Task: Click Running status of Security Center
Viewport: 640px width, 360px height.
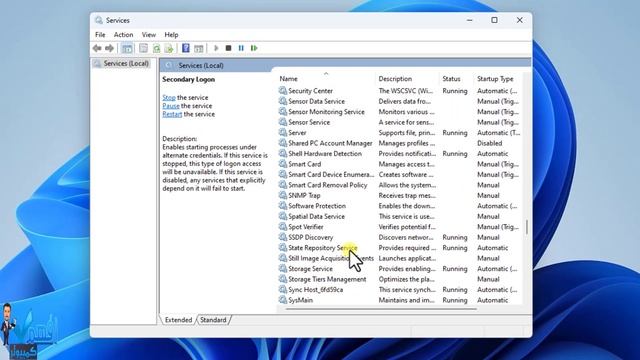Action: click(455, 91)
